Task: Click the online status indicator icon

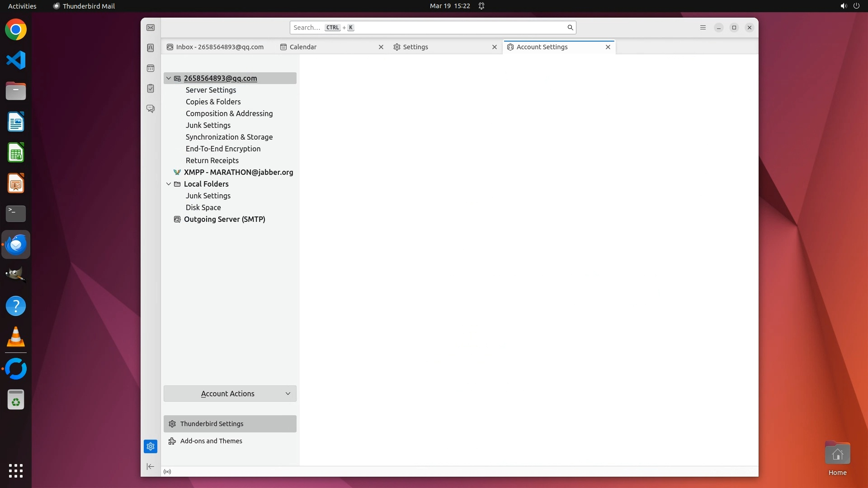Action: click(167, 472)
